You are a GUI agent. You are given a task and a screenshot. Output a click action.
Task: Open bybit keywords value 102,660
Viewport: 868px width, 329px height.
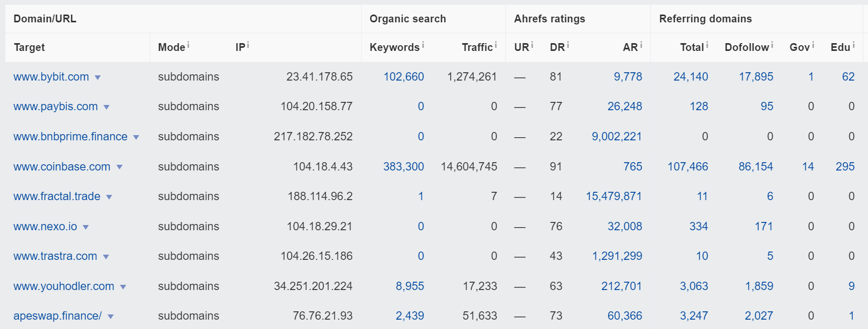[x=404, y=77]
